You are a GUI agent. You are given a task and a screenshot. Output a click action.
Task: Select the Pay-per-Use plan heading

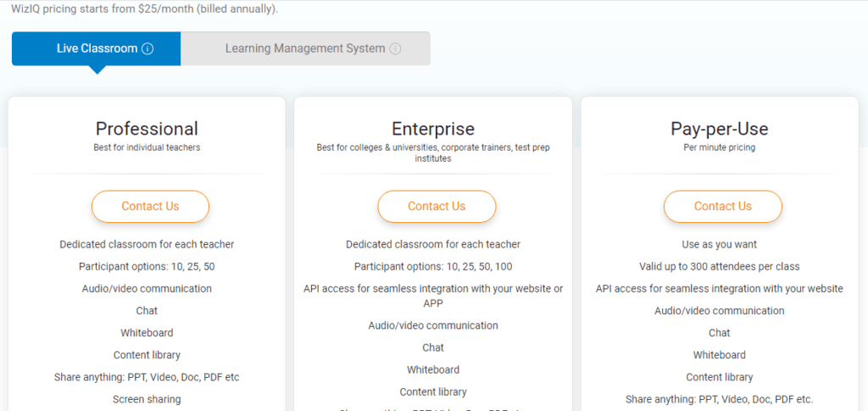click(x=719, y=129)
